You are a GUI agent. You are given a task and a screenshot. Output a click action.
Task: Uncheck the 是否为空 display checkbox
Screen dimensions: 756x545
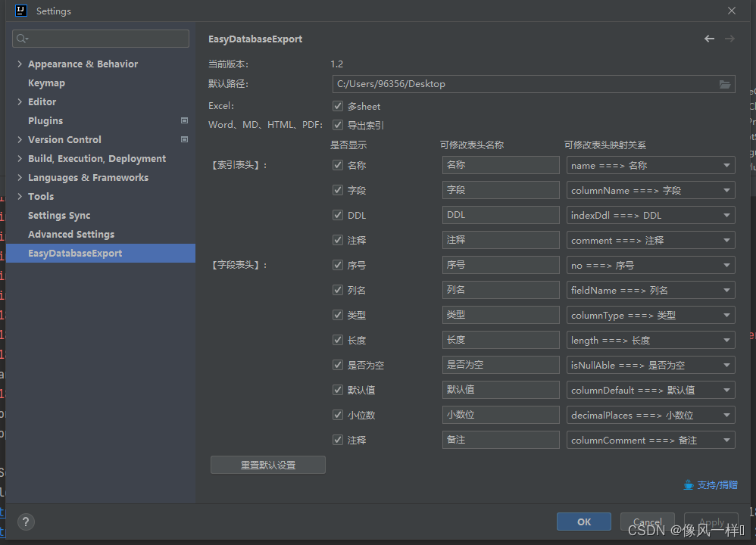338,366
